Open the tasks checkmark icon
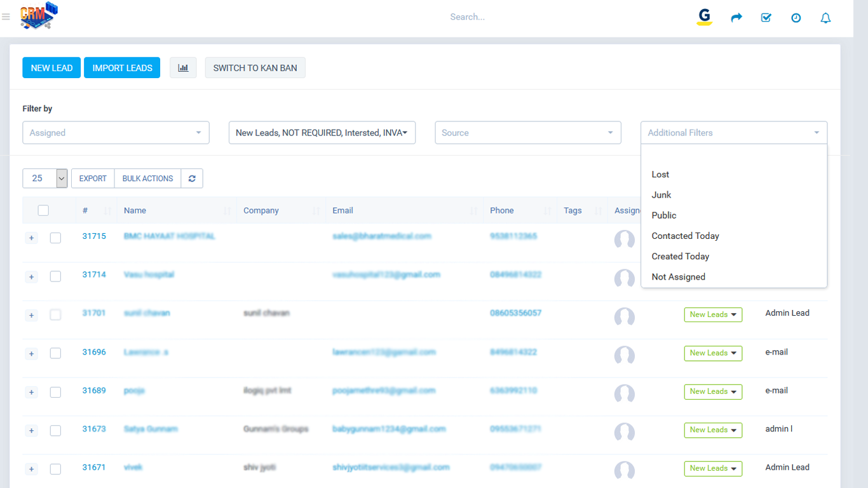 [x=766, y=18]
